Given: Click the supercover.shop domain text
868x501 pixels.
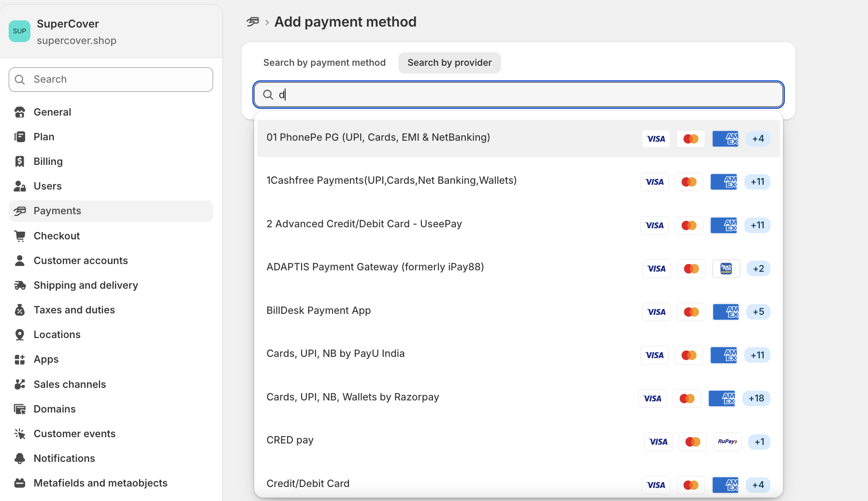Looking at the screenshot, I should (x=76, y=41).
